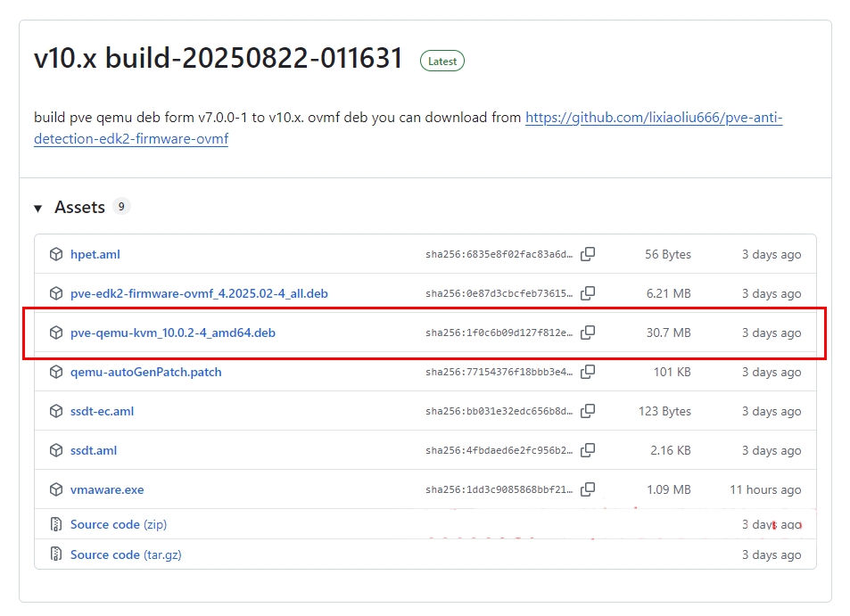Copy sha256 hash for qemu-autoGenPatch.patch
Screen dimensions: 850x616
click(588, 373)
